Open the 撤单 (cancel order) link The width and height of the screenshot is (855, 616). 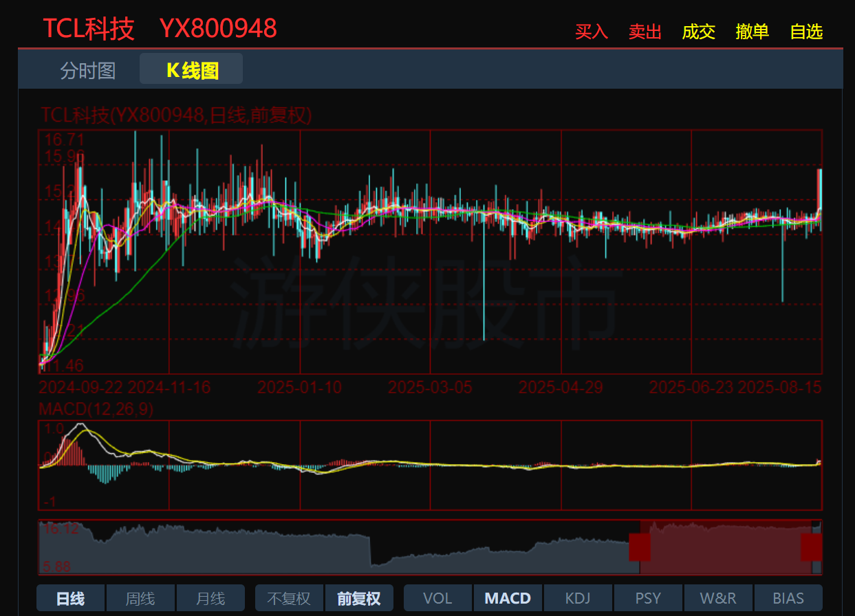click(753, 32)
